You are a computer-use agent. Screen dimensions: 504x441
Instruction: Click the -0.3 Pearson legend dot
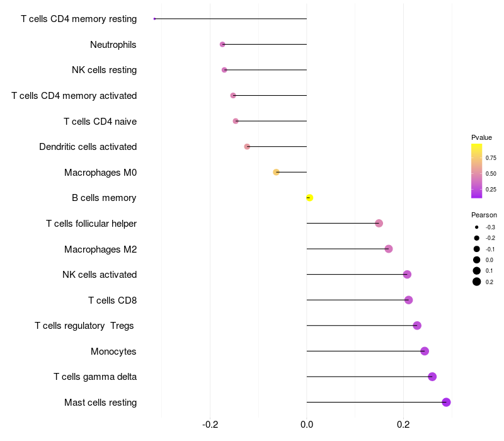[x=477, y=227]
